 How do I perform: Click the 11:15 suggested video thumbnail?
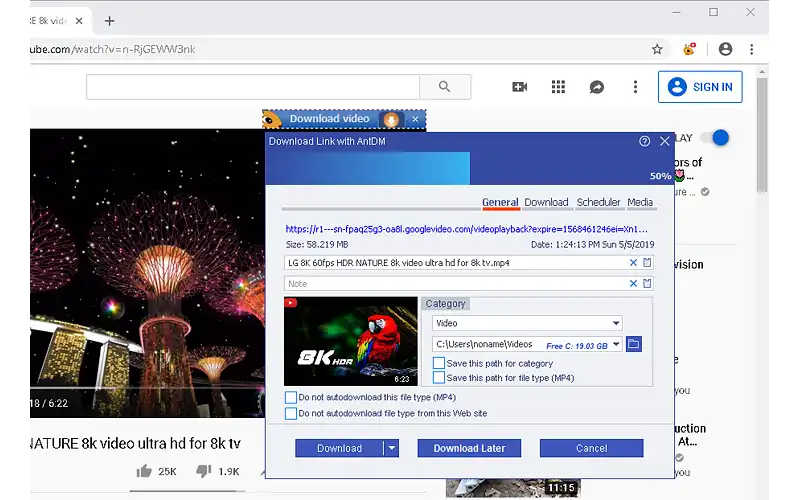pyautogui.click(x=513, y=489)
